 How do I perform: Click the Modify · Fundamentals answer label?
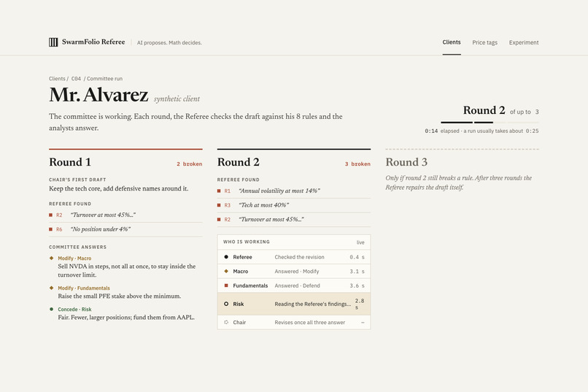click(x=84, y=288)
